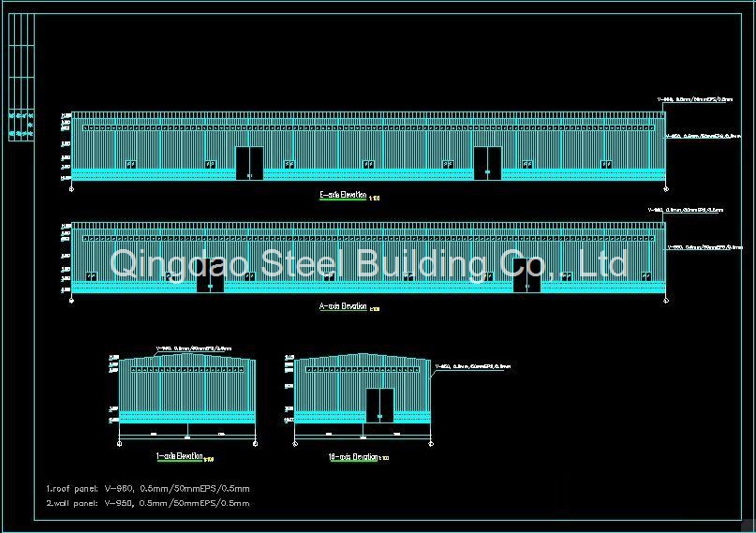Select the "A-axis Elevation" title text
Image resolution: width=756 pixels, height=533 pixels.
343,306
